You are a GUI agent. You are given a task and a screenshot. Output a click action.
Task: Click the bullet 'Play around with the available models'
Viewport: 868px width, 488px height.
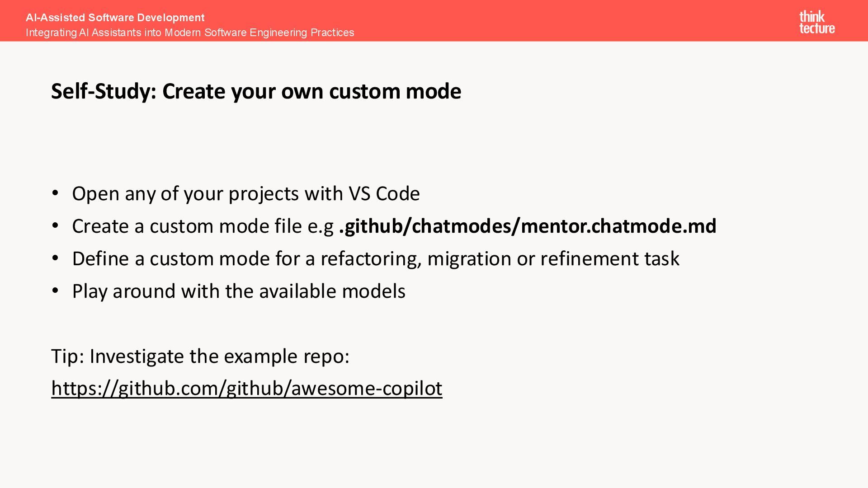tap(238, 291)
